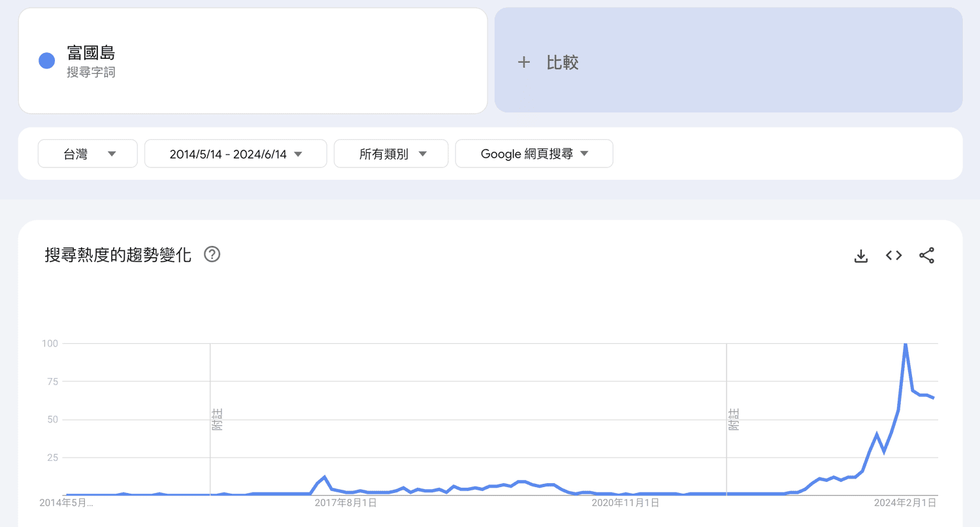
Task: Select the first 附註 marker on the chart
Action: 218,419
